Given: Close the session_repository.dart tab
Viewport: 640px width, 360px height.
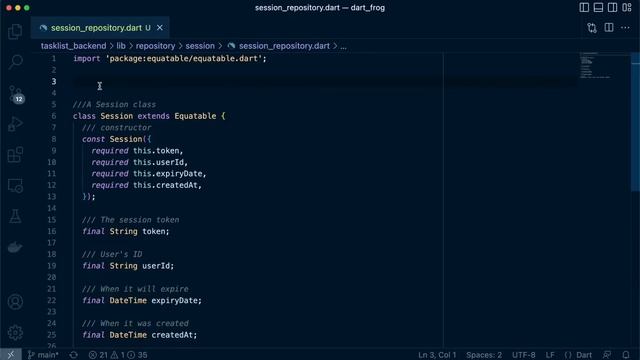Looking at the screenshot, I should (x=160, y=27).
